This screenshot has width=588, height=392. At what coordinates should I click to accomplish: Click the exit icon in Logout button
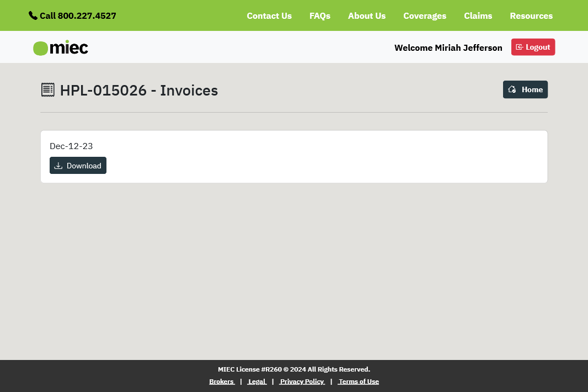519,47
